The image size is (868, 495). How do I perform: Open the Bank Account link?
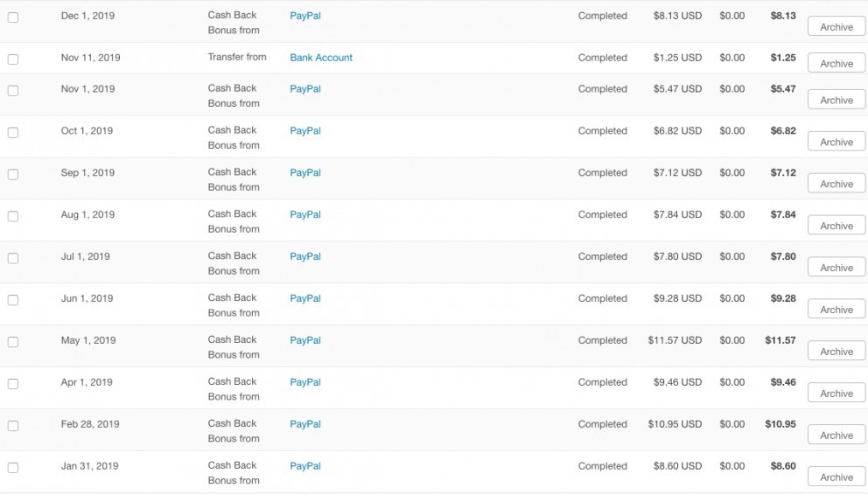tap(321, 58)
